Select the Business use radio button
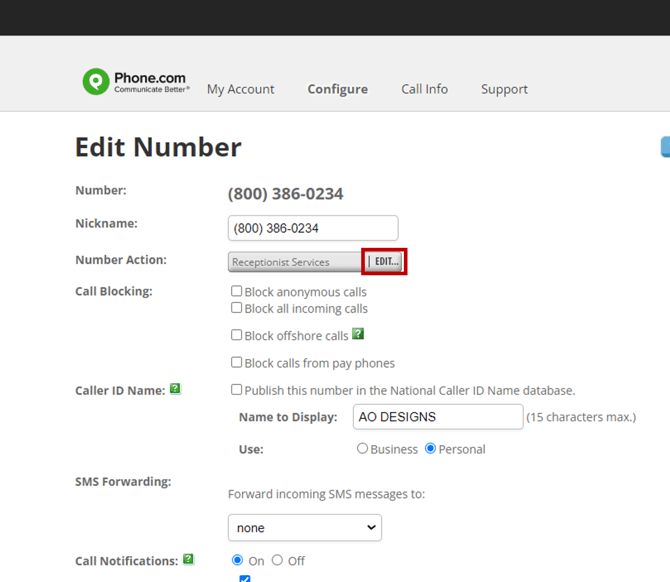The width and height of the screenshot is (670, 582). pyautogui.click(x=362, y=448)
